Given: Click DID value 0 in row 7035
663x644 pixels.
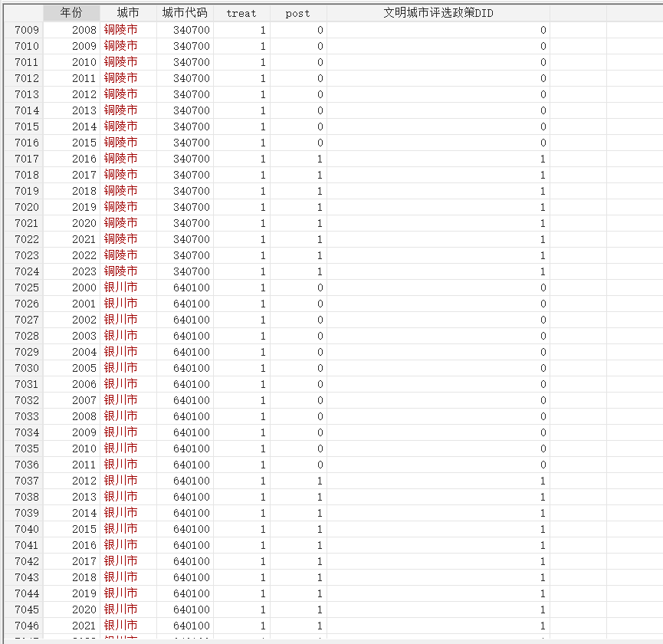Looking at the screenshot, I should click(438, 449).
